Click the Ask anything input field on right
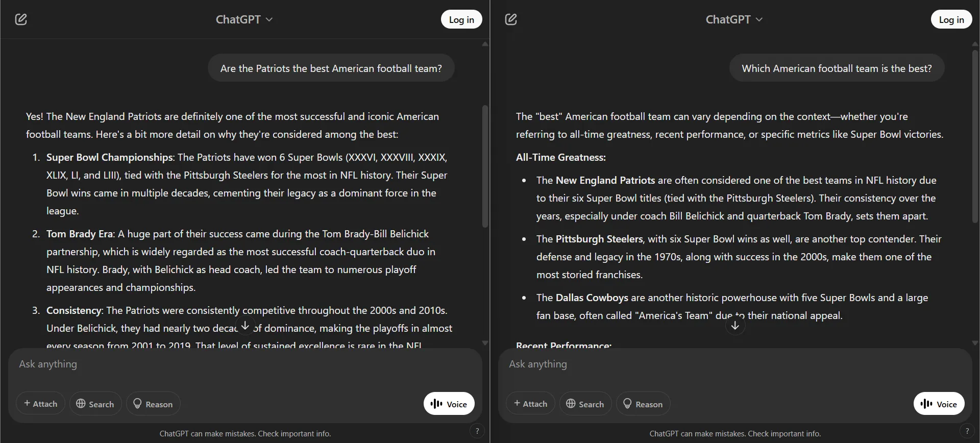This screenshot has height=443, width=980. [x=664, y=364]
